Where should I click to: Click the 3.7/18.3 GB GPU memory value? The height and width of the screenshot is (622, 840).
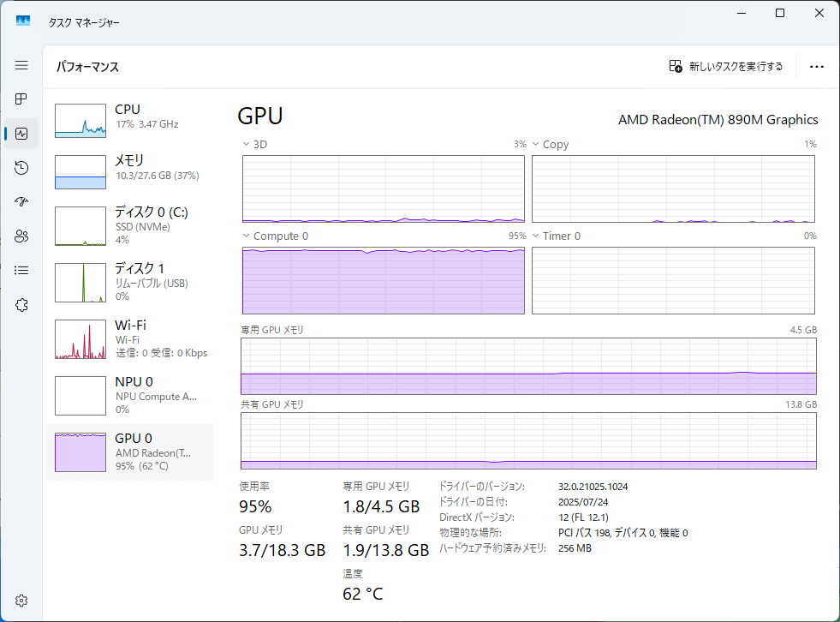coord(283,550)
